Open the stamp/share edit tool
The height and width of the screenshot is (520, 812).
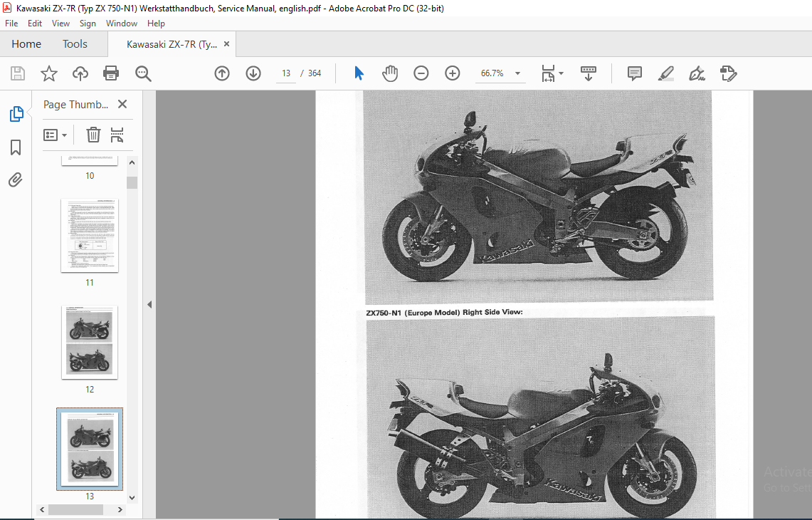[x=729, y=73]
